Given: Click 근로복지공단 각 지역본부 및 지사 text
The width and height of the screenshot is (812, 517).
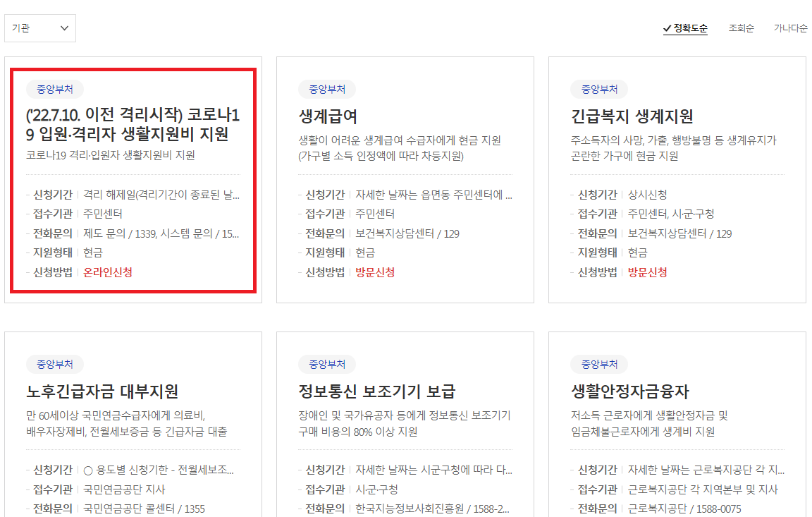Looking at the screenshot, I should pos(703,489).
